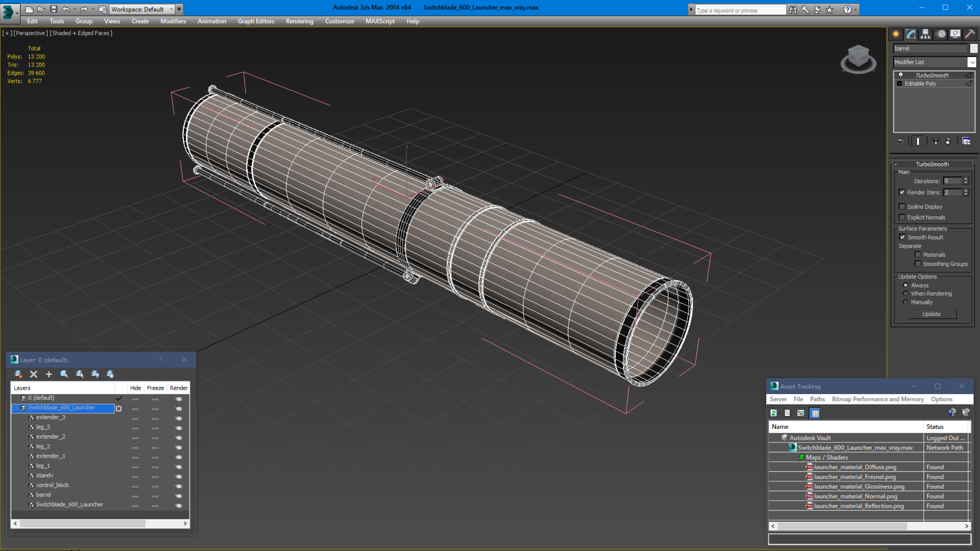This screenshot has height=551, width=980.
Task: Click the Shaded + Edged Faces viewport label
Action: click(x=81, y=33)
